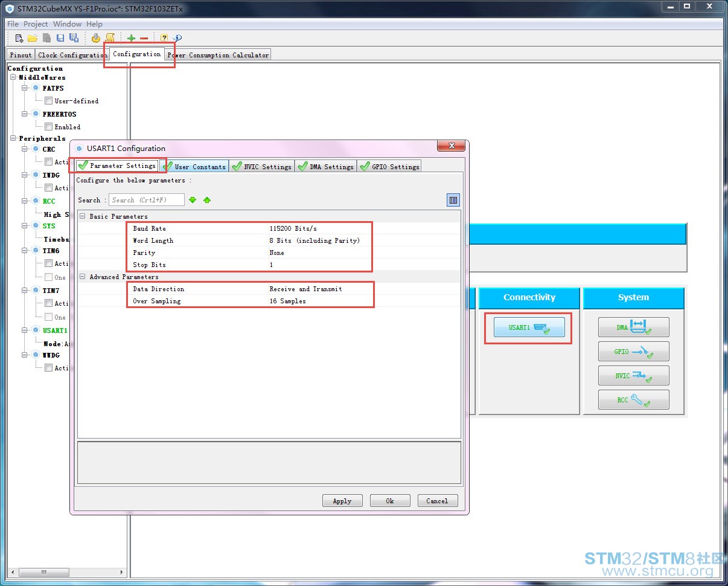Click the New Project toolbar icon
The height and width of the screenshot is (586, 728).
click(x=19, y=38)
